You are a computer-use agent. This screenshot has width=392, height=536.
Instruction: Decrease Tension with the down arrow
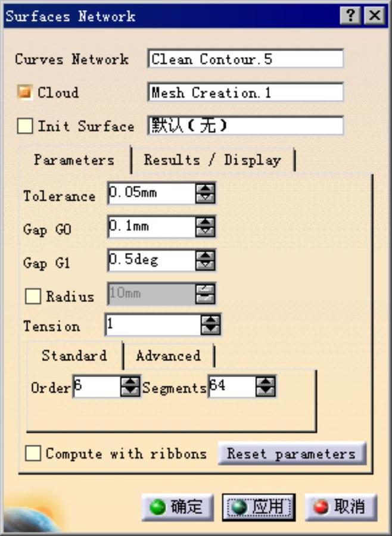(x=210, y=329)
